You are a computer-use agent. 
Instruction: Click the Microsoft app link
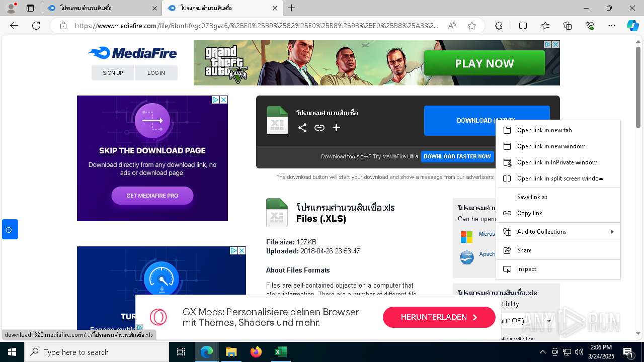[x=487, y=234]
